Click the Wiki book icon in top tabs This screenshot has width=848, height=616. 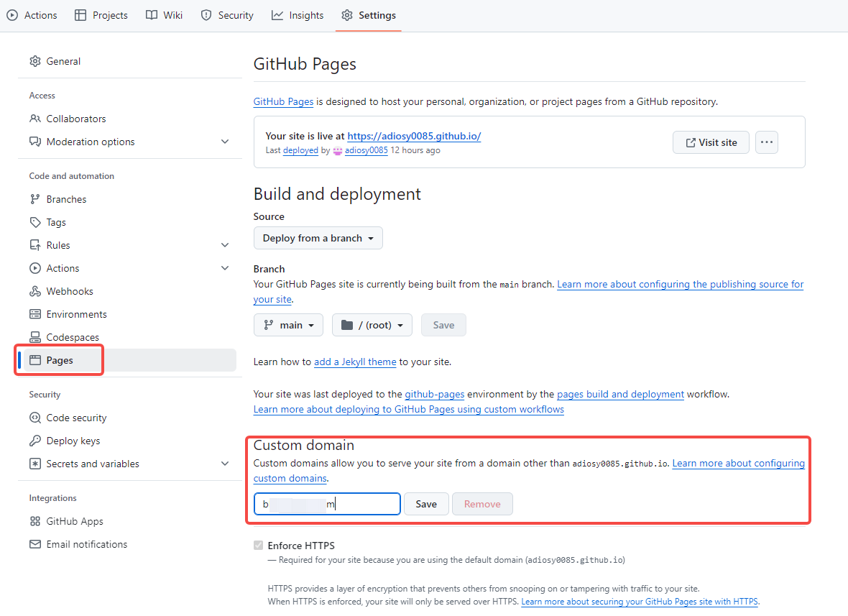point(152,15)
